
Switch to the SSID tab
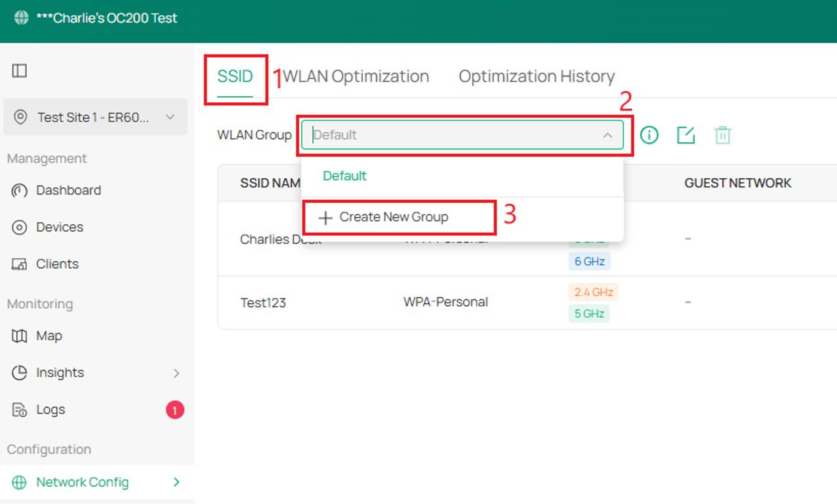tap(235, 76)
